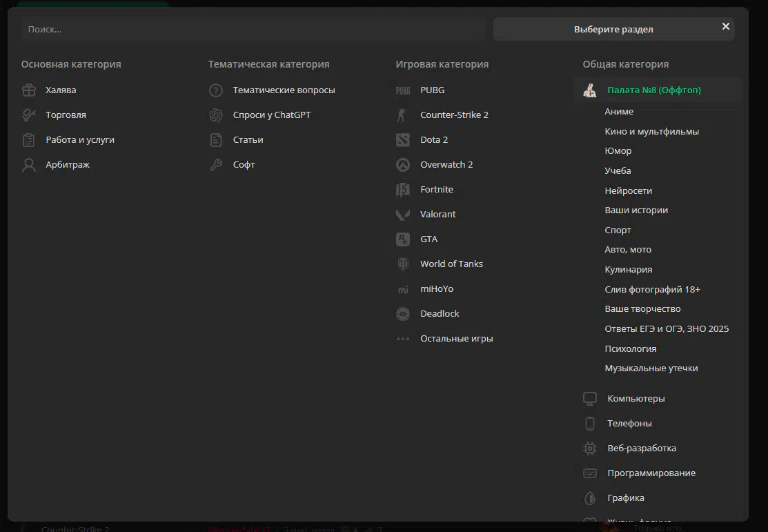Click the Valorant logo icon
768x532 pixels.
pyautogui.click(x=403, y=215)
